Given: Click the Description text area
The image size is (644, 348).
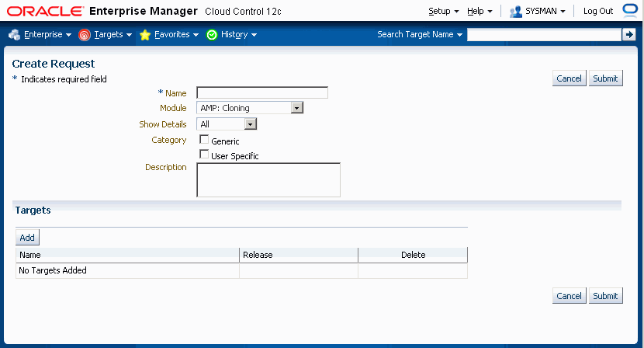Looking at the screenshot, I should point(268,179).
